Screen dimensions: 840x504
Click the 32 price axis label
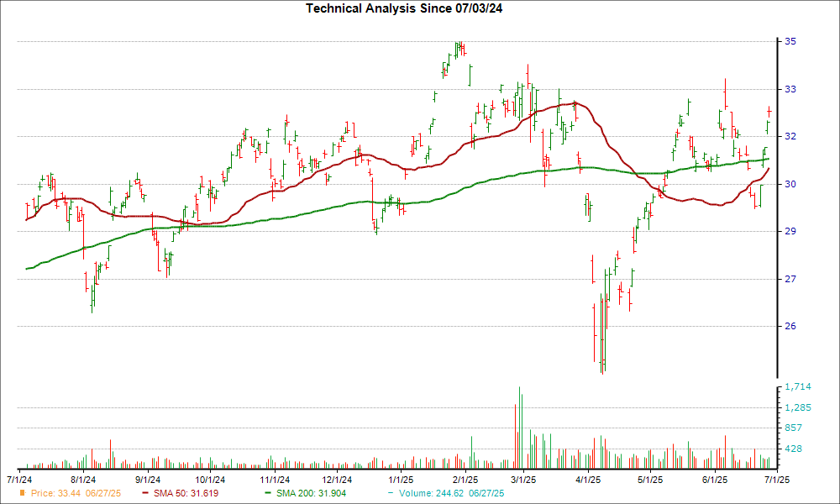click(x=790, y=137)
